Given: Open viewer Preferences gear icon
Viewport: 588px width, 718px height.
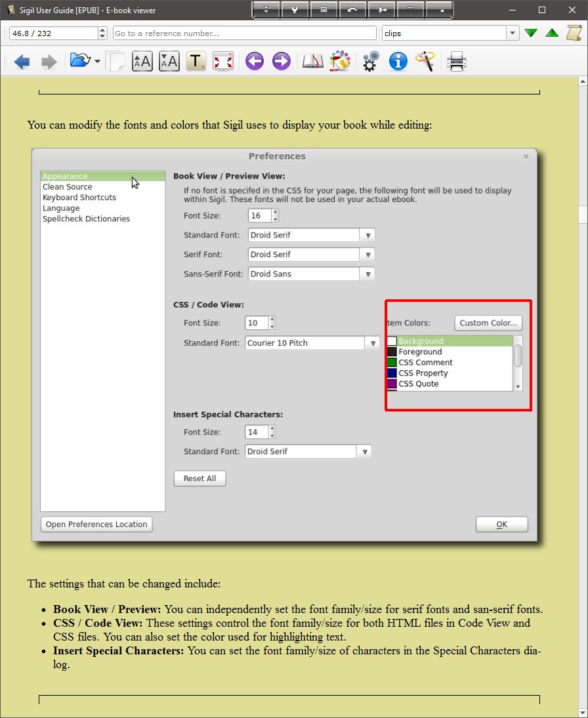Looking at the screenshot, I should [x=371, y=61].
